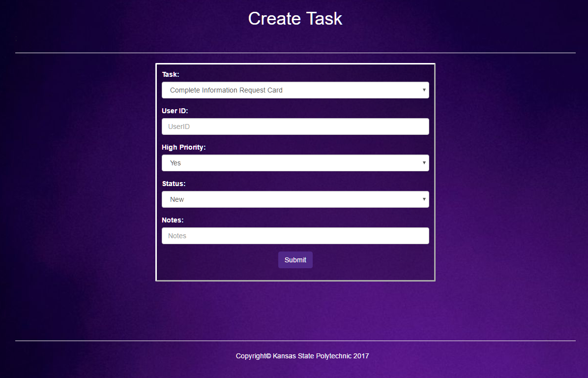The image size is (588, 378).
Task: Open the Status dropdown
Action: point(295,199)
